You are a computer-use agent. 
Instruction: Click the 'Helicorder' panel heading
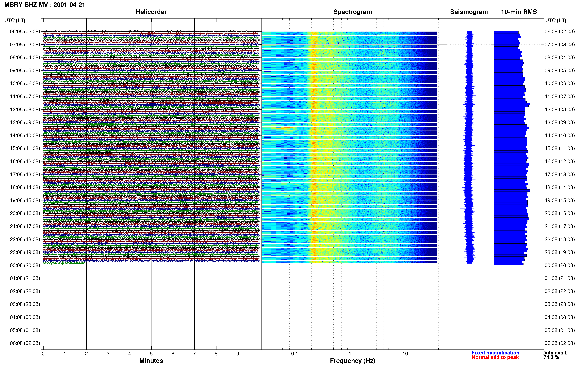(151, 12)
